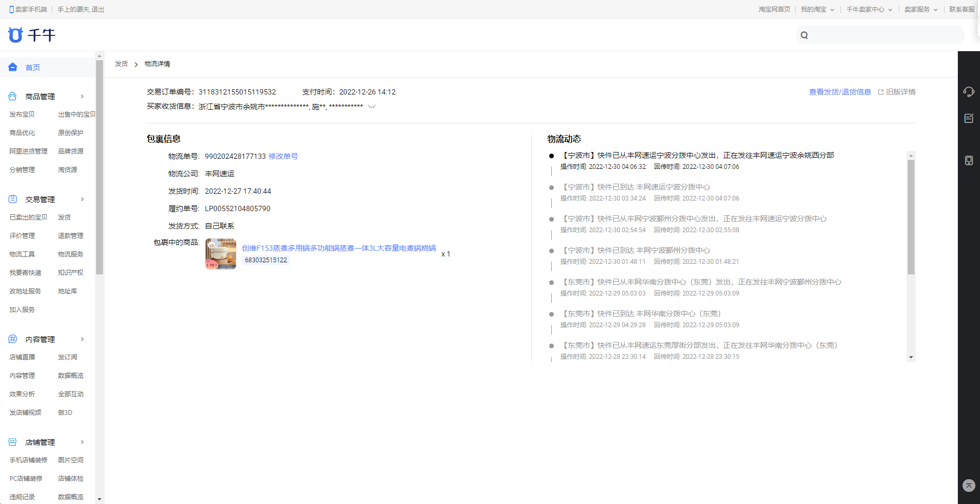Viewport: 980px width, 504px height.
Task: Open 手机店铺装修 menu item
Action: pos(29,460)
